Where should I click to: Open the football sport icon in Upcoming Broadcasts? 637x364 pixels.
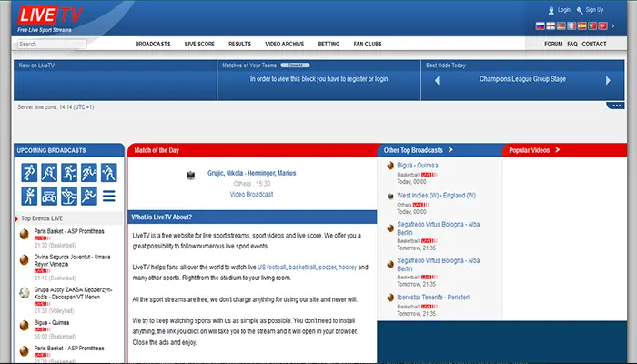tap(29, 173)
